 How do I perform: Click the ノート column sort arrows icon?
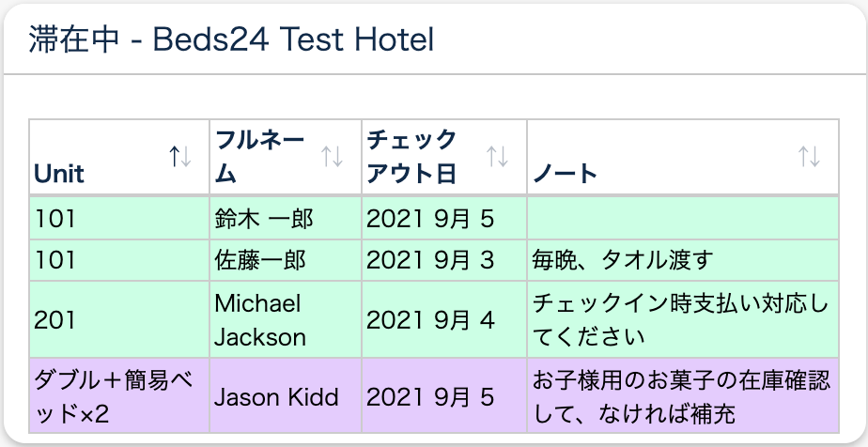tap(809, 157)
